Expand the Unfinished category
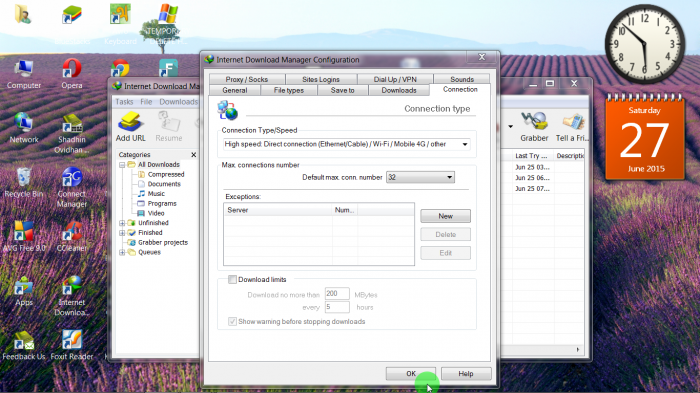 click(122, 223)
